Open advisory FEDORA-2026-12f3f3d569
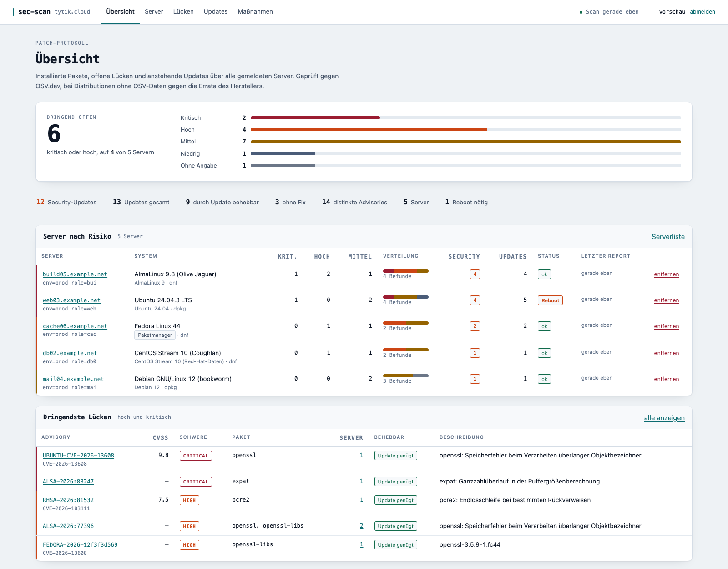728x569 pixels. (x=80, y=545)
